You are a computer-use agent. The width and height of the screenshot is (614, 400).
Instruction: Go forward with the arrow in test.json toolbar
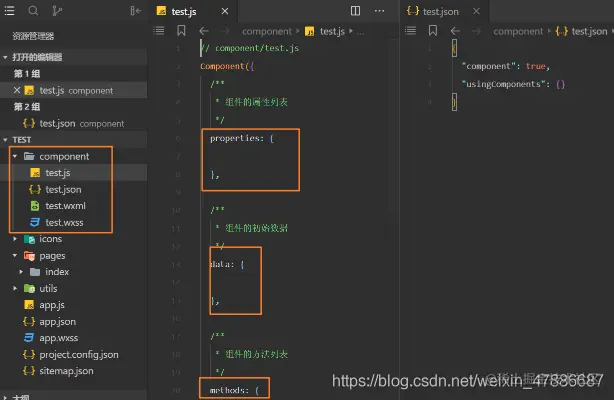point(476,31)
